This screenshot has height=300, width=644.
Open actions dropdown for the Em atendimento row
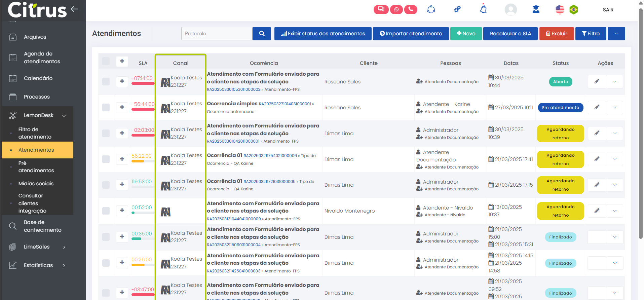(614, 108)
